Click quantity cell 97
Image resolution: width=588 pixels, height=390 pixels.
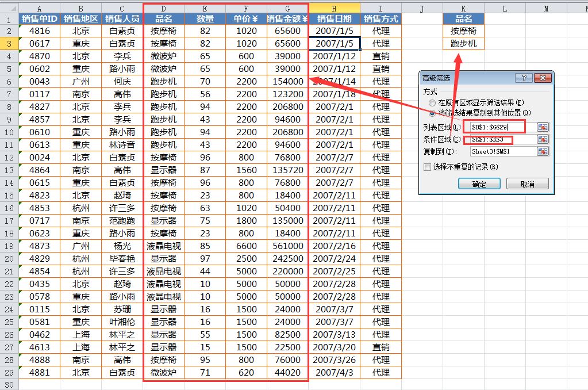(x=205, y=259)
